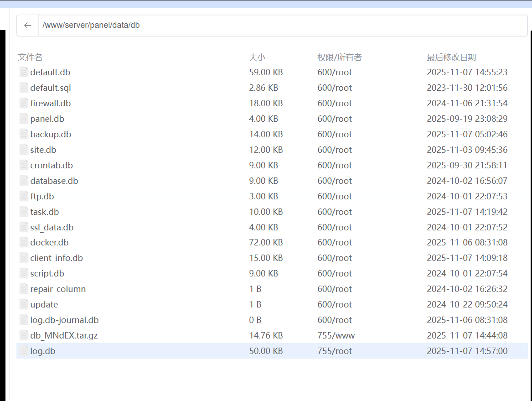Click the update file icon
Viewport: 532px width, 401px height.
pos(24,304)
